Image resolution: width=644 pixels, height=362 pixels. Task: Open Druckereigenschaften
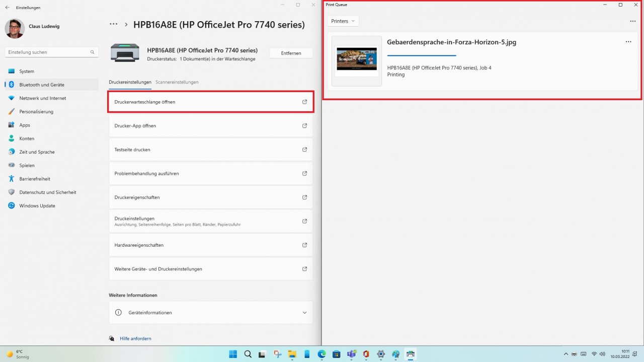click(x=211, y=197)
